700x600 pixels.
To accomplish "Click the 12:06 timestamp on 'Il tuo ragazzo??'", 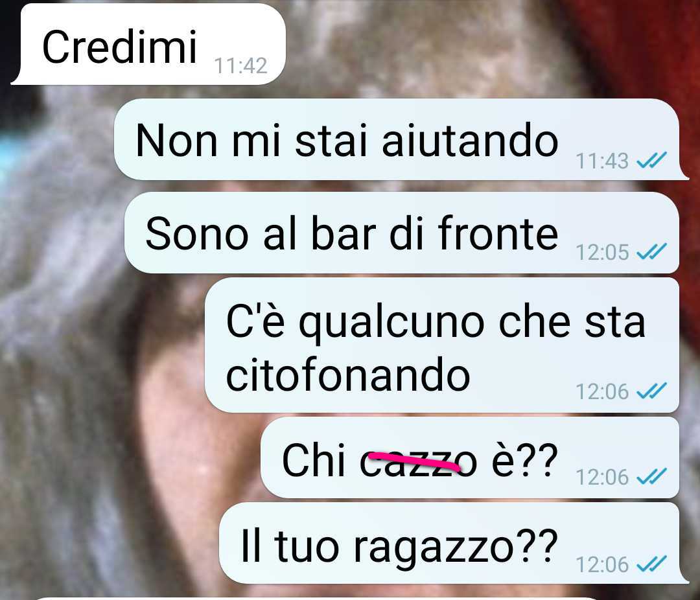I will coord(602,565).
